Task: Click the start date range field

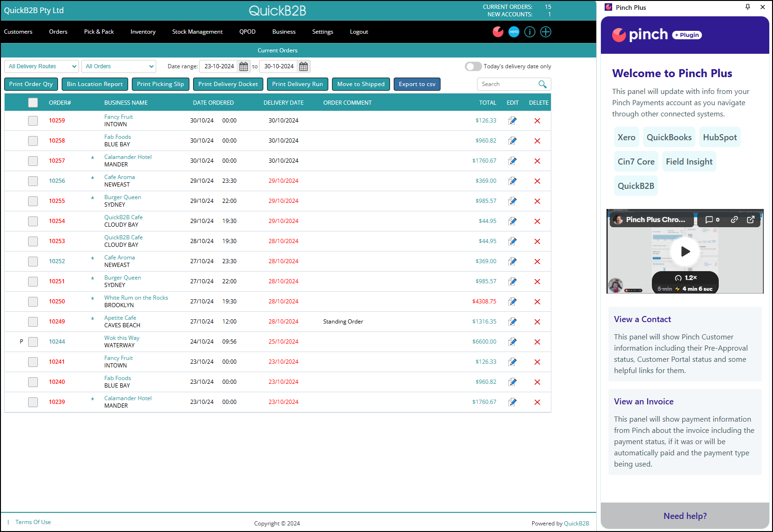Action: coord(219,66)
